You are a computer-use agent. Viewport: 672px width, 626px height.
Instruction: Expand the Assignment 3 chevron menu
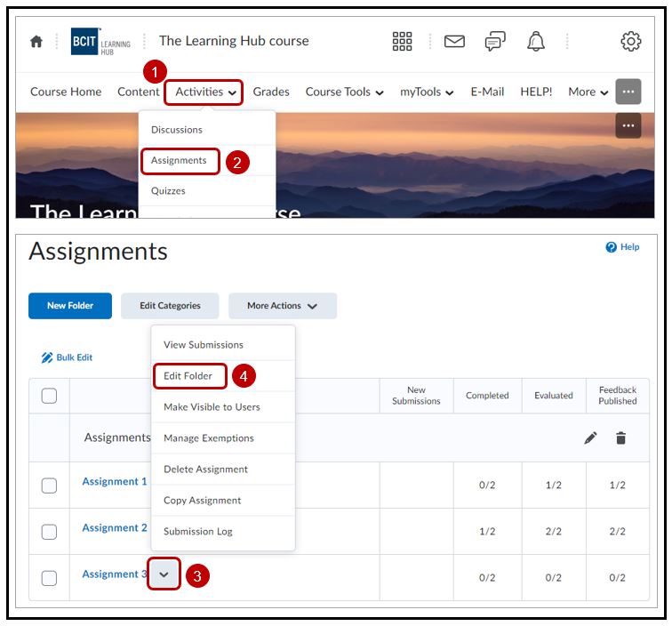(x=164, y=574)
